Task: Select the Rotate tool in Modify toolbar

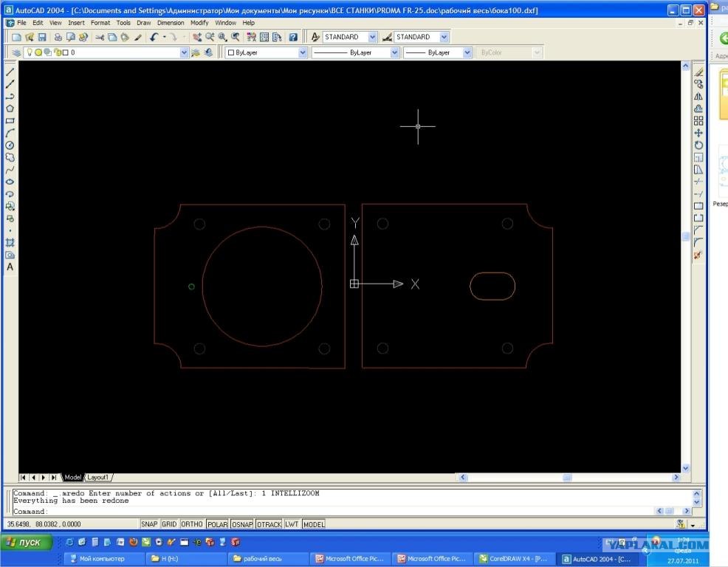Action: [x=698, y=145]
